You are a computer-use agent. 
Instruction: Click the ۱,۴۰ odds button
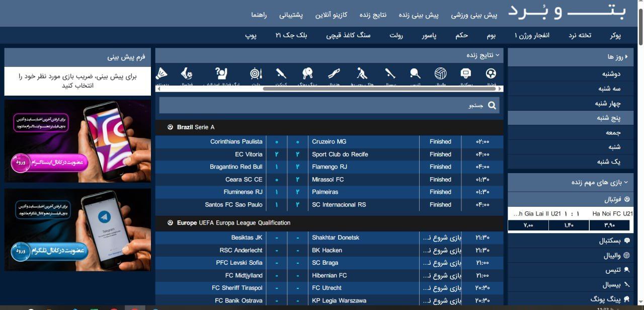(x=569, y=225)
